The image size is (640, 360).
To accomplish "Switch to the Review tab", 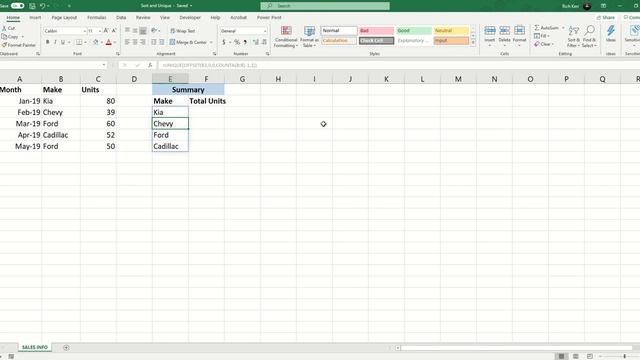I will pyautogui.click(x=143, y=18).
